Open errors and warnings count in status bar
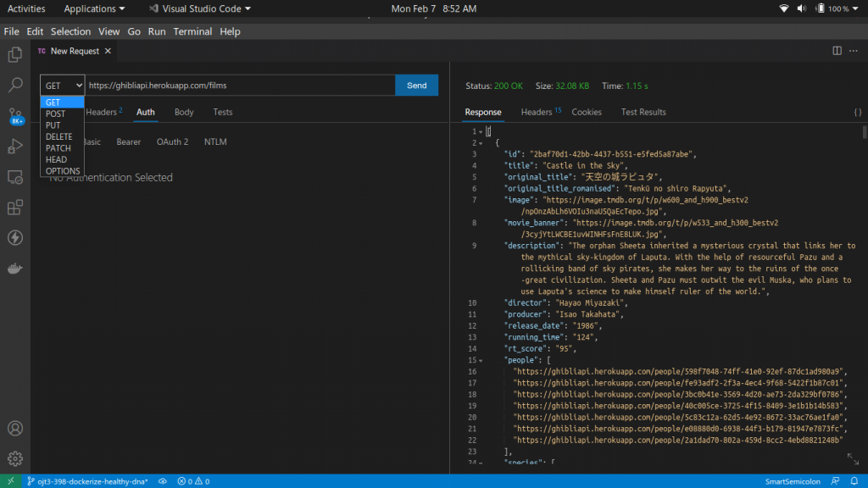This screenshot has height=488, width=868. (x=193, y=481)
